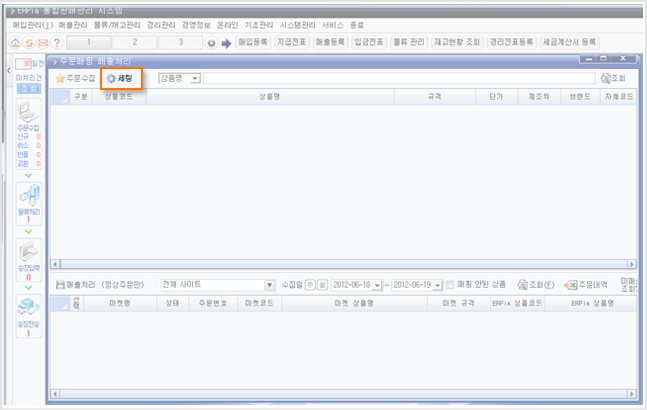
Task: Click the help question mark icon
Action: click(57, 44)
